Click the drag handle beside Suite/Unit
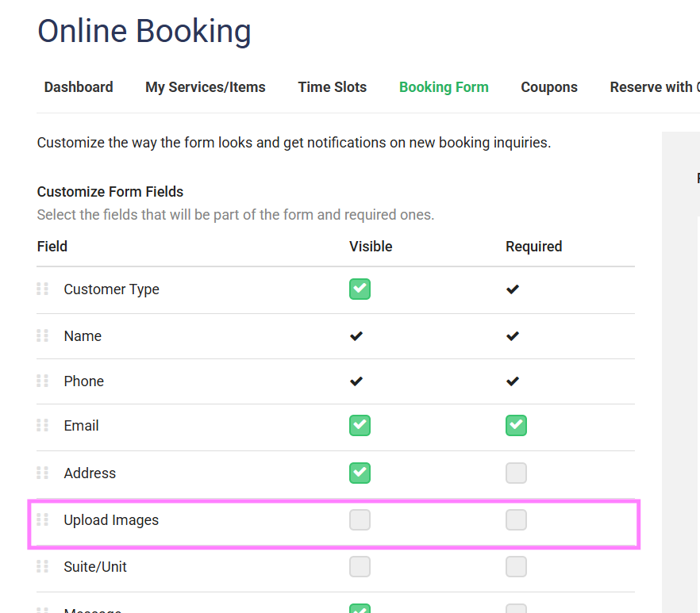Viewport: 700px width, 613px height. tap(43, 566)
